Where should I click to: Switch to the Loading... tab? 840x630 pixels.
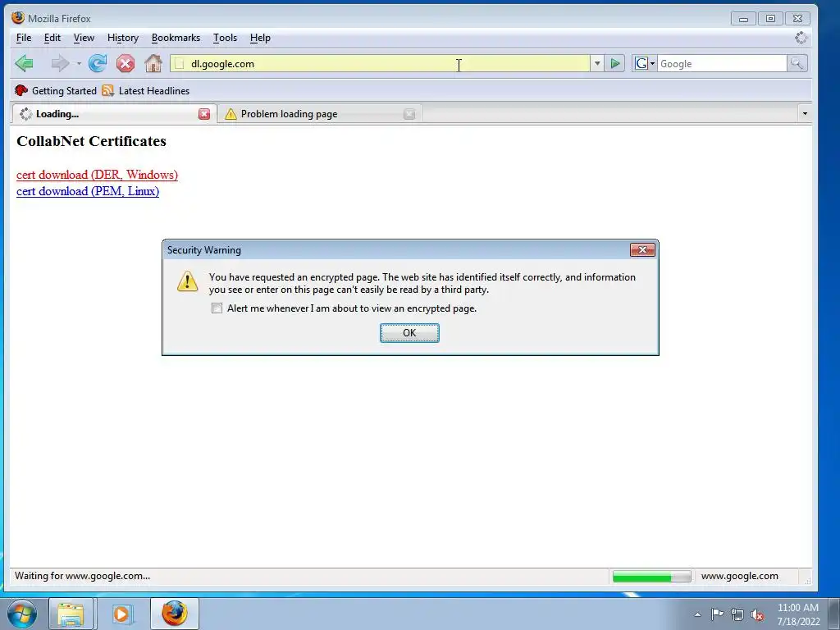[113, 113]
